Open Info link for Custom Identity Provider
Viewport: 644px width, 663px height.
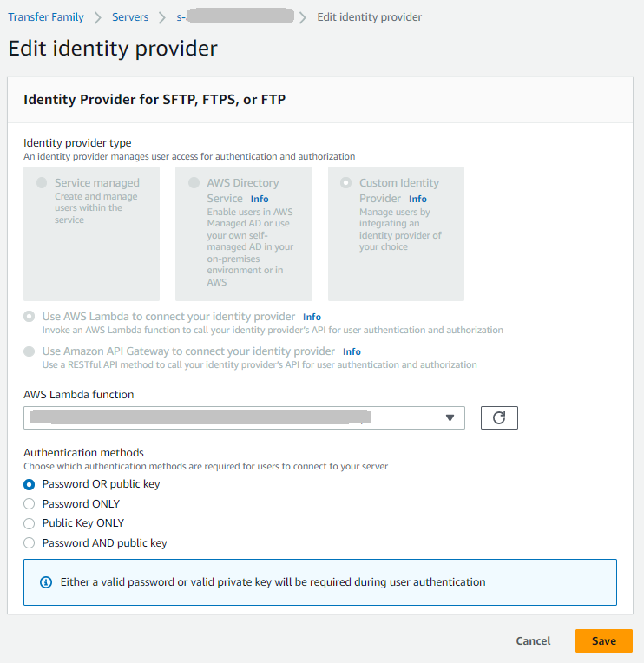(x=417, y=199)
